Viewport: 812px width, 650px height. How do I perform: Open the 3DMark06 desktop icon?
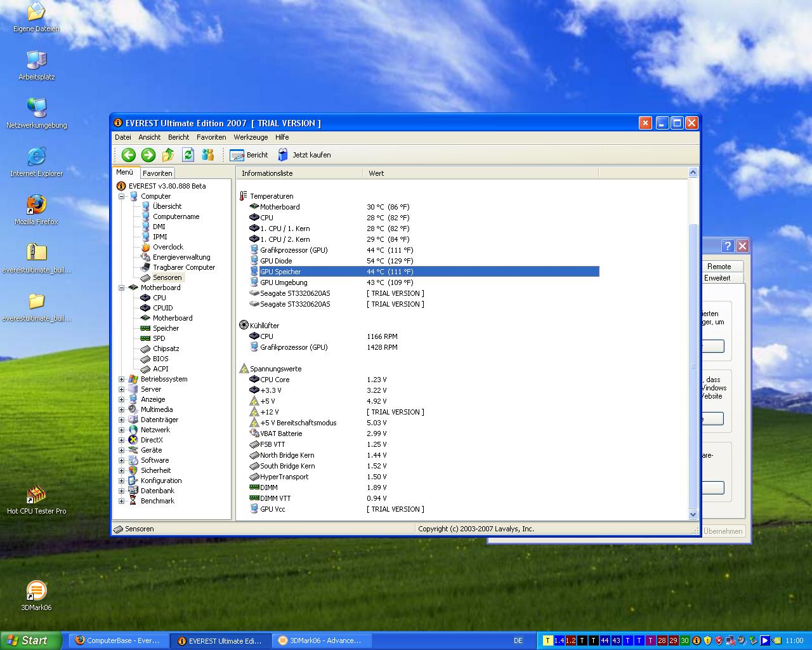[x=36, y=596]
